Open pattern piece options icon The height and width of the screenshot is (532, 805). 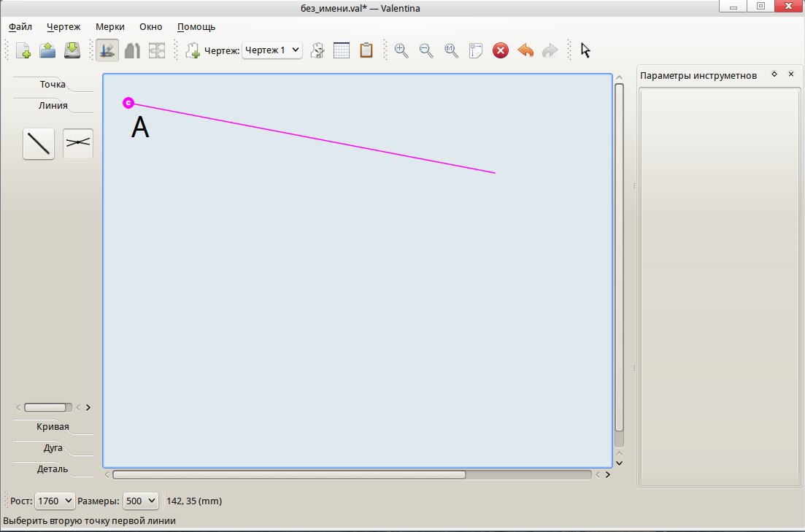[x=317, y=50]
